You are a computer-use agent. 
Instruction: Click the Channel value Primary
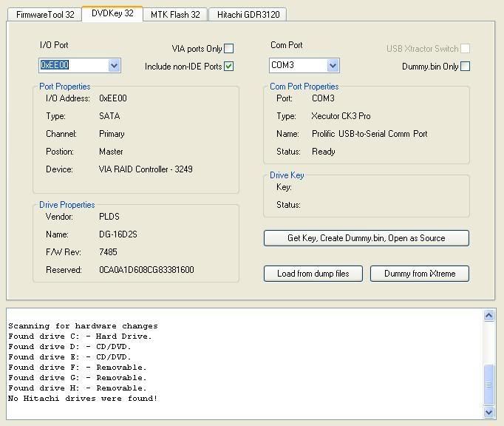(112, 134)
